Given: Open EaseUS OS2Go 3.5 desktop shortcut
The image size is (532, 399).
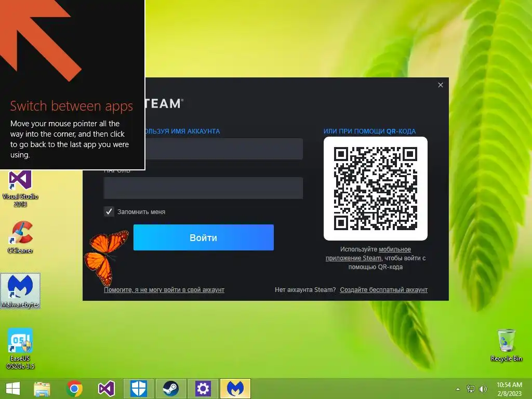Looking at the screenshot, I should [x=20, y=349].
